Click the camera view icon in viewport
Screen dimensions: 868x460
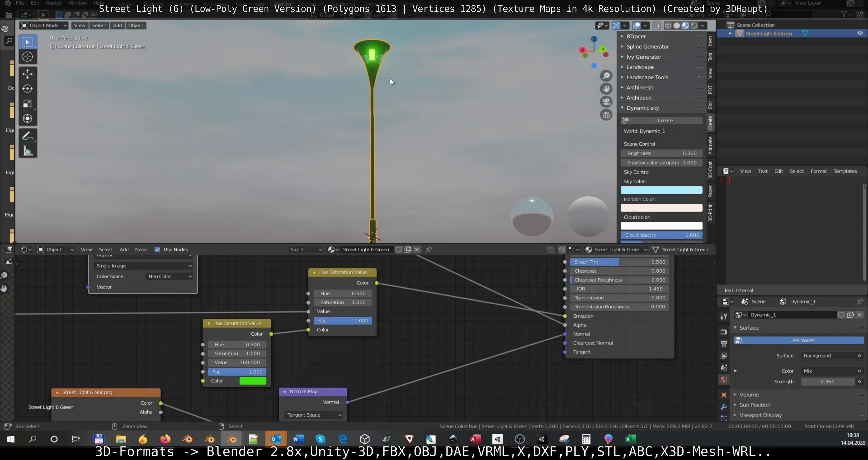pos(606,101)
